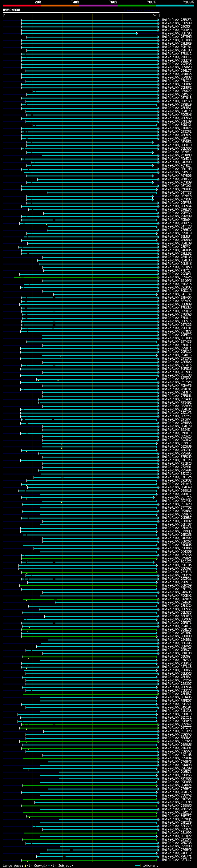This screenshot has width=197, height=868.
Task: Open the UniRef100_Q6T5H5 hit label
Action: (x=177, y=37)
